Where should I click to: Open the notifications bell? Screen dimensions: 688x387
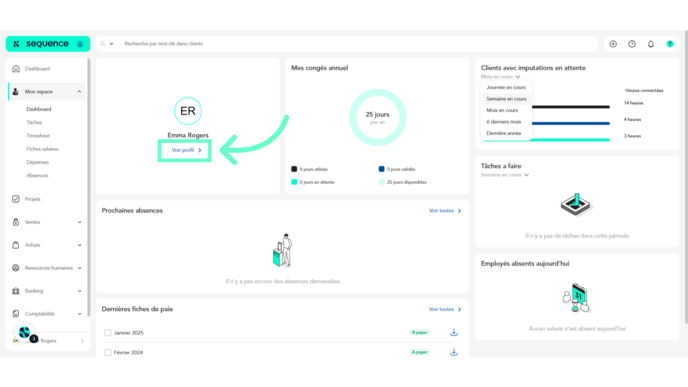[651, 44]
